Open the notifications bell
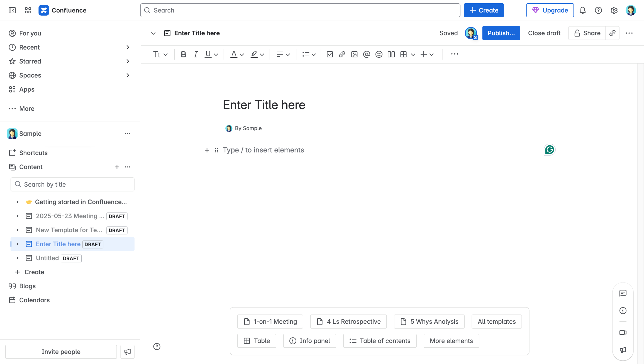The image size is (644, 364). tap(583, 10)
